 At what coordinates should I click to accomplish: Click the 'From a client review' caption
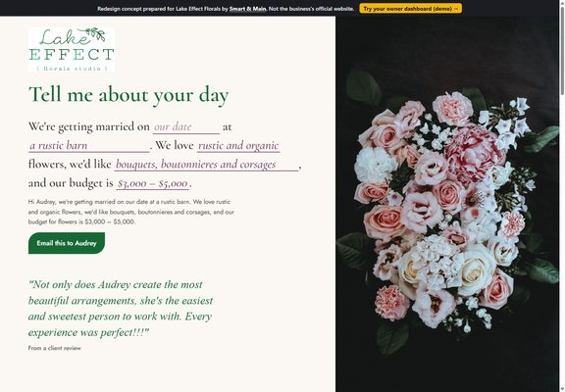click(x=54, y=348)
